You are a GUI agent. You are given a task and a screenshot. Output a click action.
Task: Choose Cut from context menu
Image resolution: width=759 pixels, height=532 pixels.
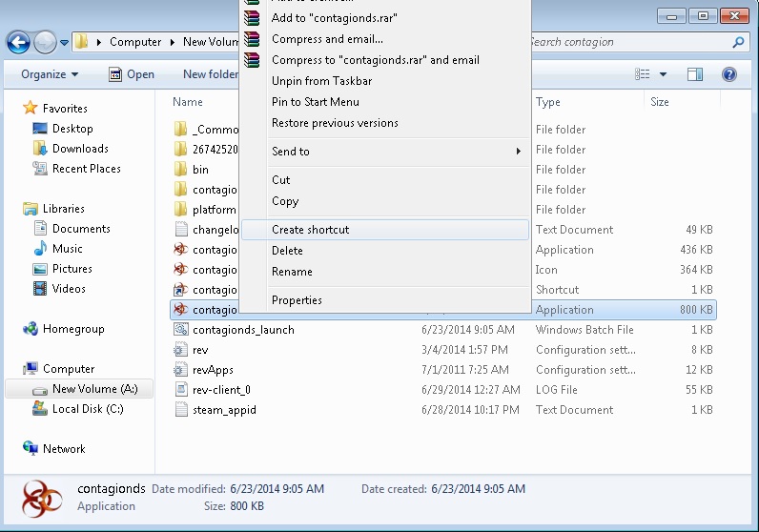(385, 179)
